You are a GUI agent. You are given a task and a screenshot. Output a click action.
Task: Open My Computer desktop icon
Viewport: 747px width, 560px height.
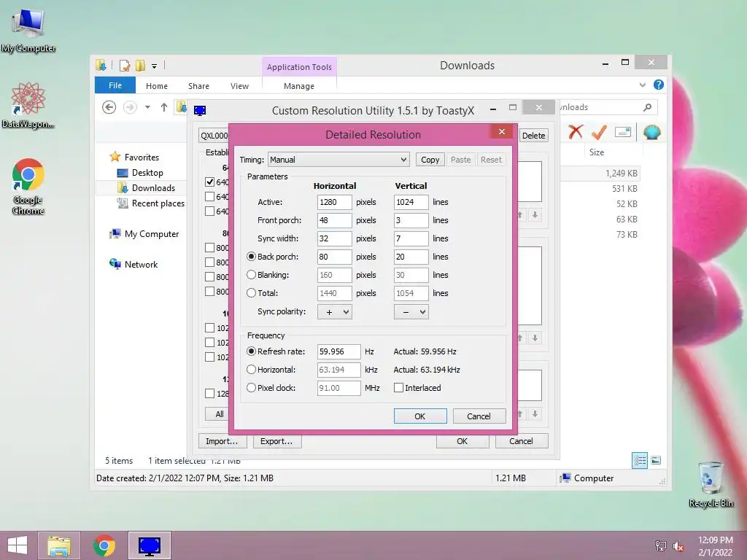tap(28, 30)
